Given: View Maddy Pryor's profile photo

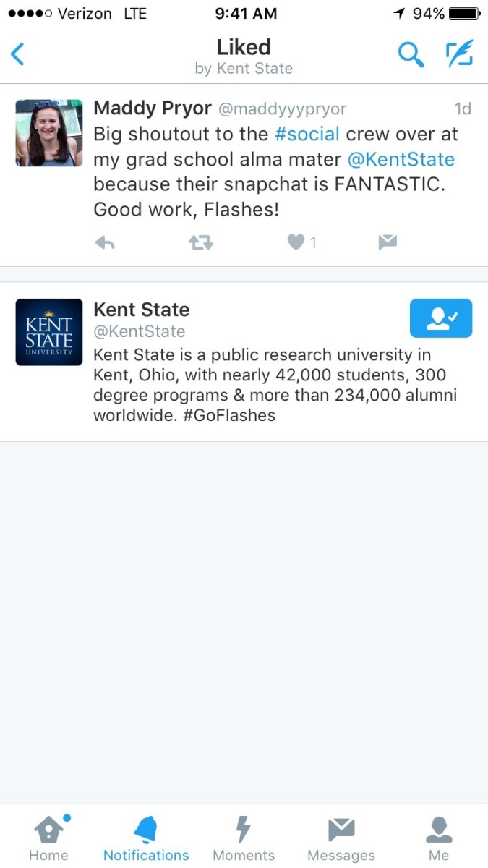Looking at the screenshot, I should click(49, 133).
